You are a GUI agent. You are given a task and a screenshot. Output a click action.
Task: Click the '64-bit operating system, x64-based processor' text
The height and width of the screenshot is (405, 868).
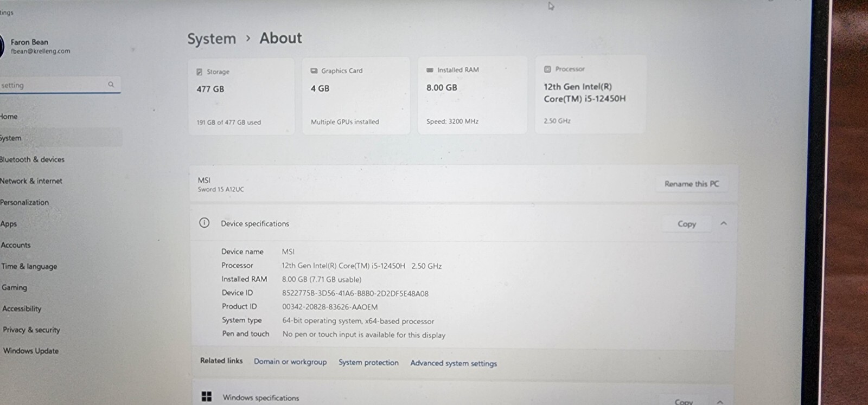point(358,321)
